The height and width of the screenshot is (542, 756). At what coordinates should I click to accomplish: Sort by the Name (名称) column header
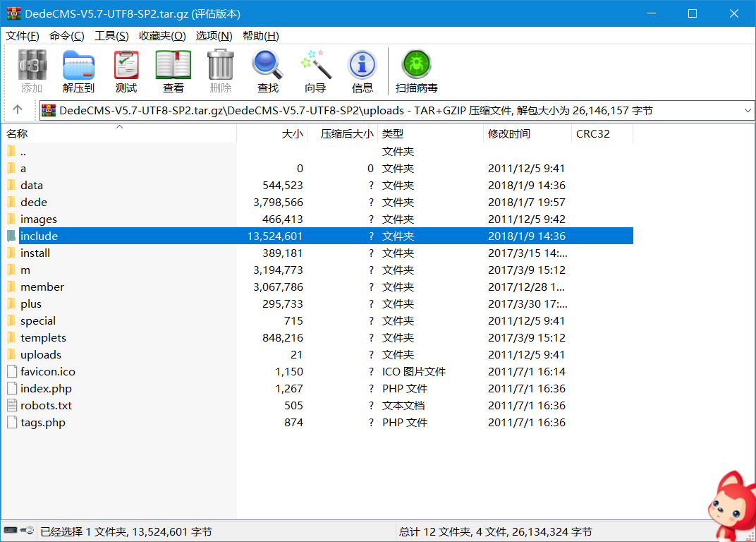tap(119, 133)
